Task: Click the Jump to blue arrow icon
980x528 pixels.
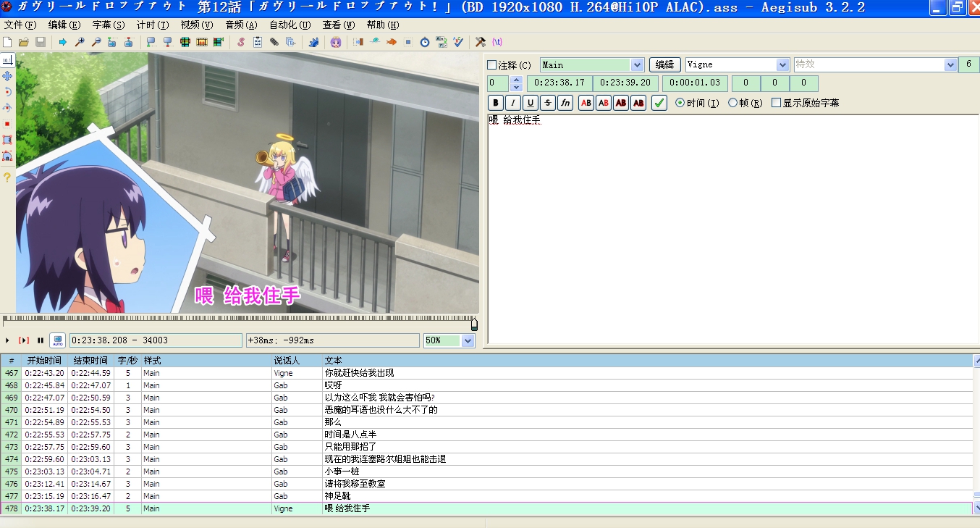Action: pyautogui.click(x=63, y=42)
